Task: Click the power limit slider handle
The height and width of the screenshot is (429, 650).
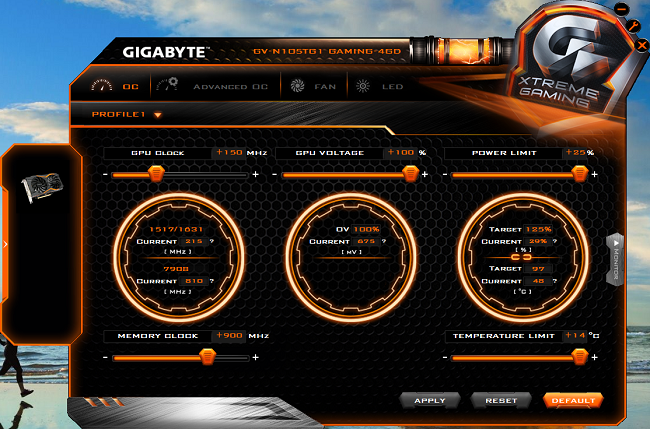Action: (x=580, y=174)
